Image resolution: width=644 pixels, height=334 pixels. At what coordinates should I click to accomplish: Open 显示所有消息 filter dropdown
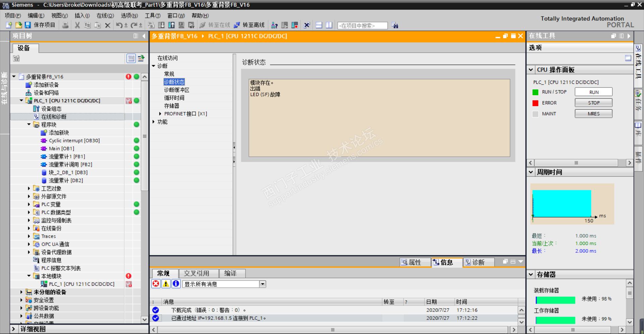[x=263, y=284]
